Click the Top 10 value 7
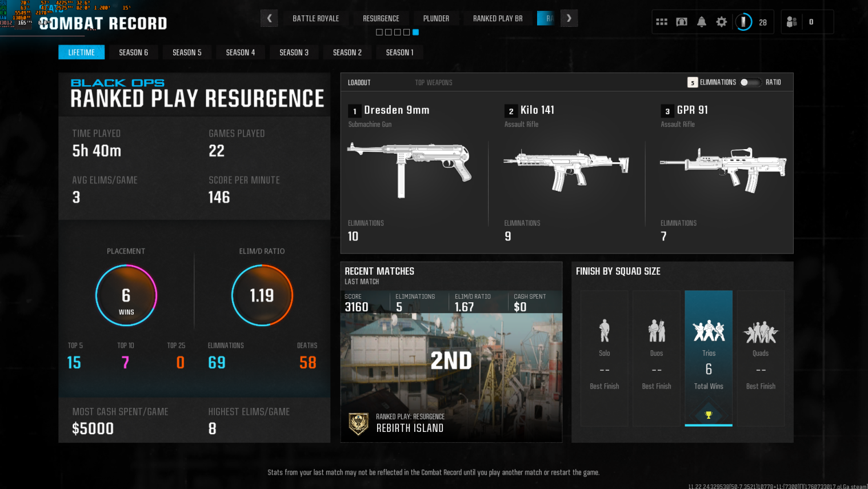The width and height of the screenshot is (868, 489). point(126,363)
